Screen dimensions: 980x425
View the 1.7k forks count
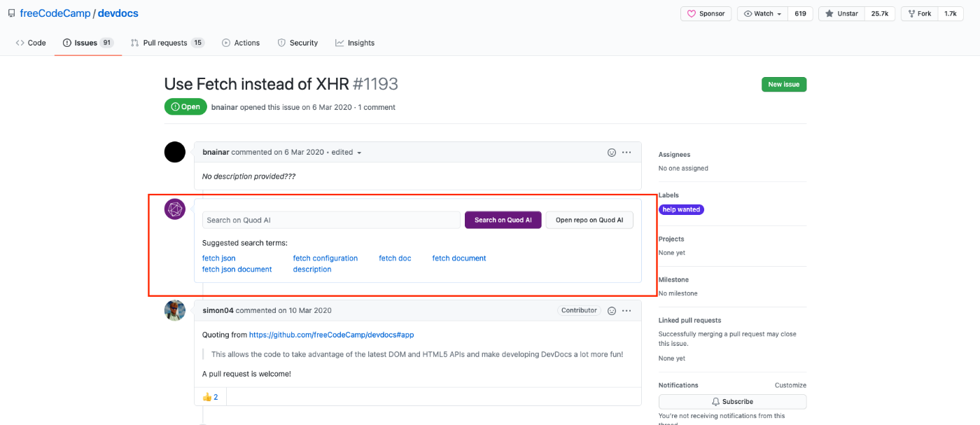click(x=950, y=13)
